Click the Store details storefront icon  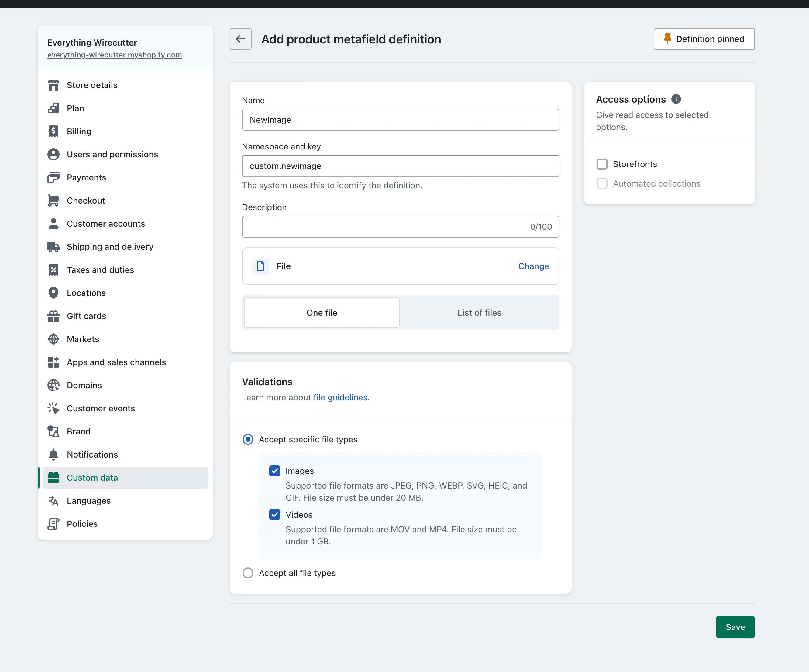tap(53, 85)
